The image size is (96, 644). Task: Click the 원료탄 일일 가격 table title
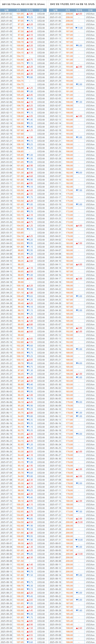coord(72,4)
